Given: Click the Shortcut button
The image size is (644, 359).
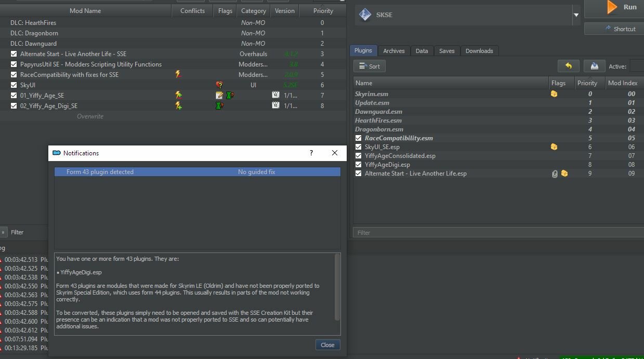Looking at the screenshot, I should click(x=614, y=29).
